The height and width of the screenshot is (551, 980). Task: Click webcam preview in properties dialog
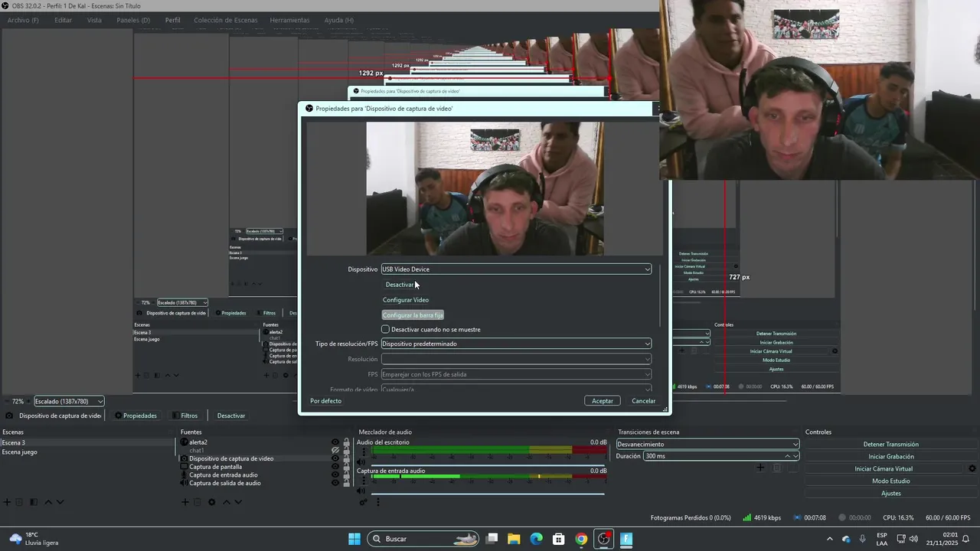tap(485, 188)
